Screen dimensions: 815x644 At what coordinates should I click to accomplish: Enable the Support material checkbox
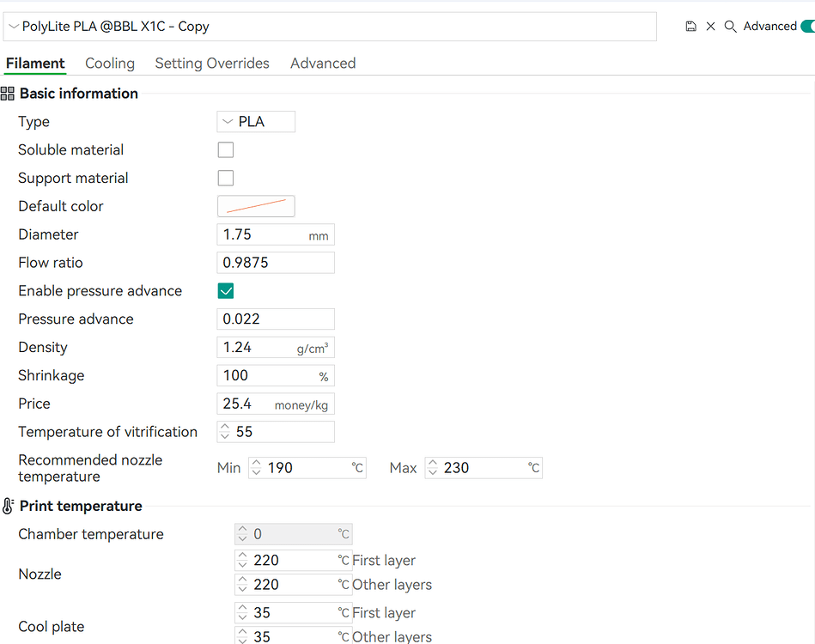point(226,178)
